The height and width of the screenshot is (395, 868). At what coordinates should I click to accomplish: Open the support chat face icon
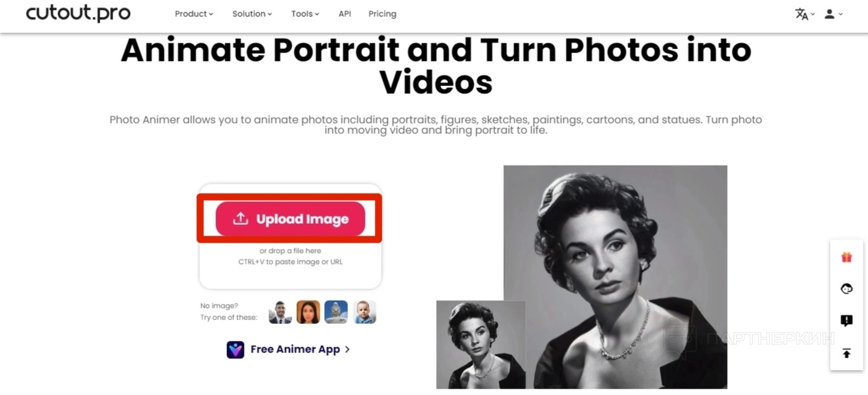(x=846, y=289)
